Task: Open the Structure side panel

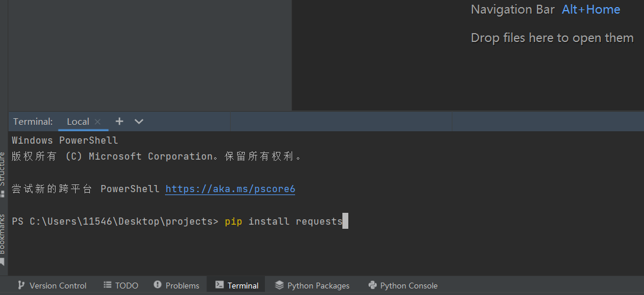Action: (x=3, y=174)
